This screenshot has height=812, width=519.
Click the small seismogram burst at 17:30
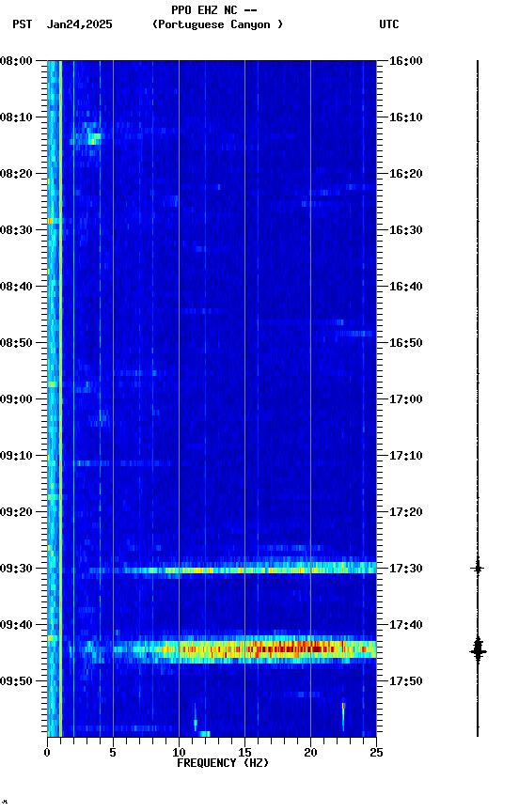478,568
